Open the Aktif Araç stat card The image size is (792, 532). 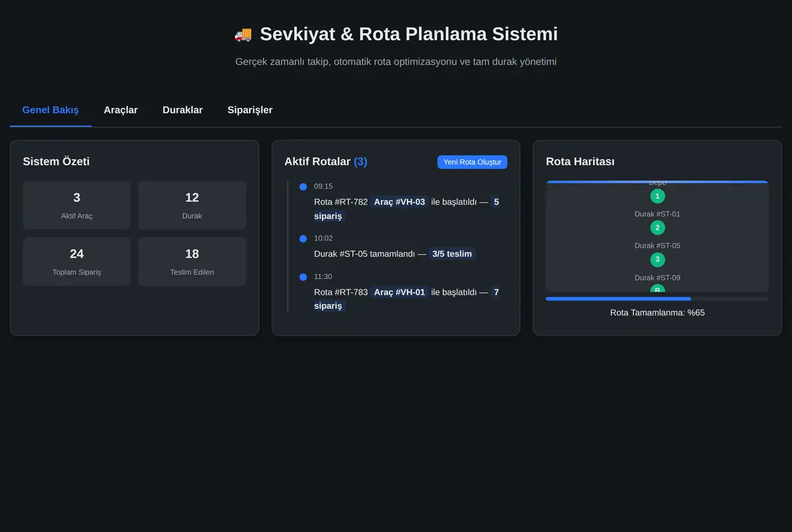click(77, 205)
